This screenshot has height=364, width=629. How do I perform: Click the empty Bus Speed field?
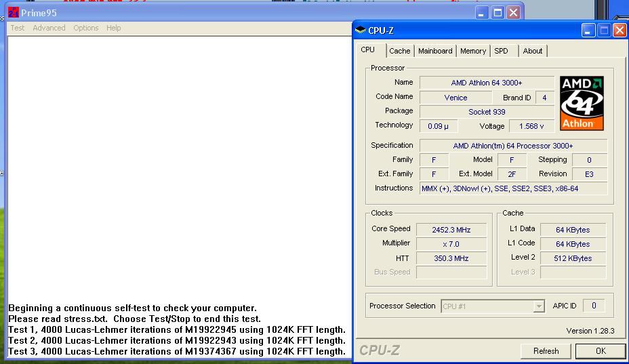[x=451, y=272]
